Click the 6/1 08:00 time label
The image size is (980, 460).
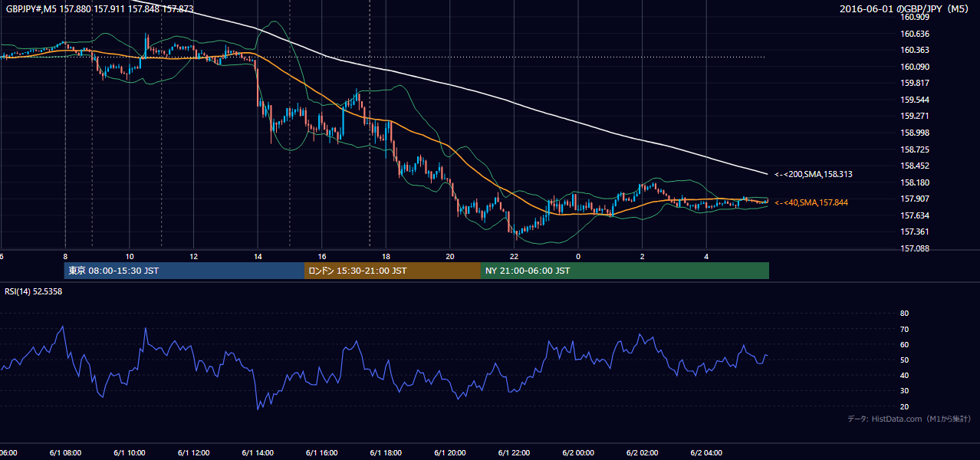(x=65, y=453)
